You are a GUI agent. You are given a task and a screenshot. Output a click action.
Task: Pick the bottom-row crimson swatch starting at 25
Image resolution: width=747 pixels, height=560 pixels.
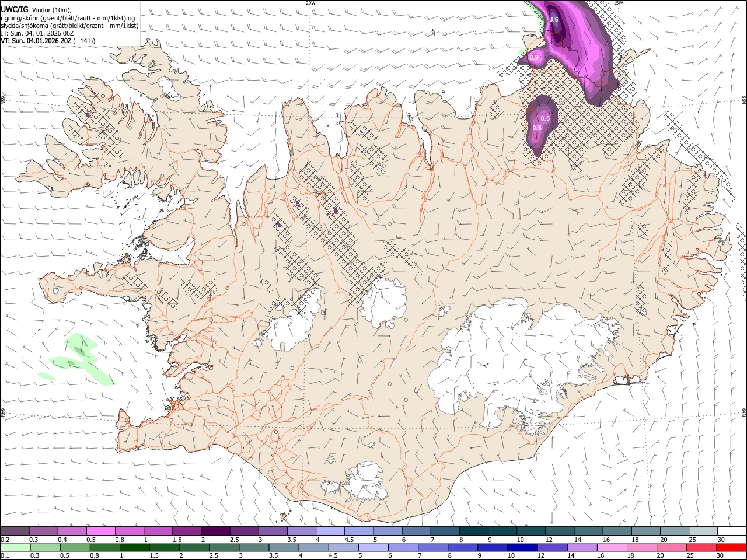pos(702,547)
